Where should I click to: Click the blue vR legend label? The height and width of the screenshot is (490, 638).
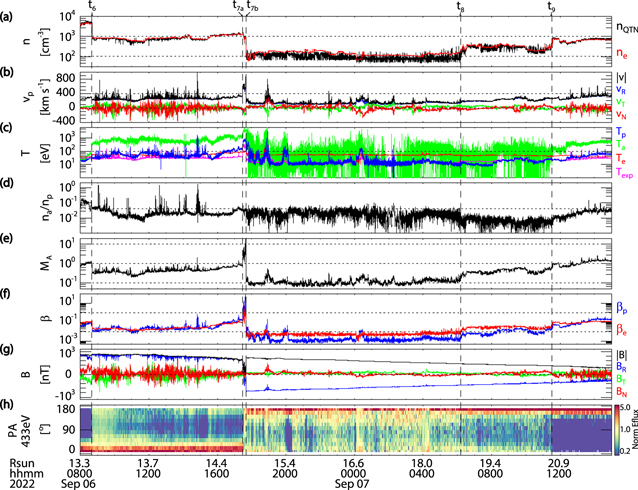621,89
